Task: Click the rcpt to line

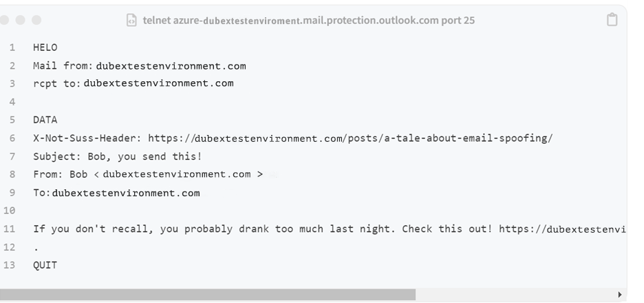Action: pos(133,83)
